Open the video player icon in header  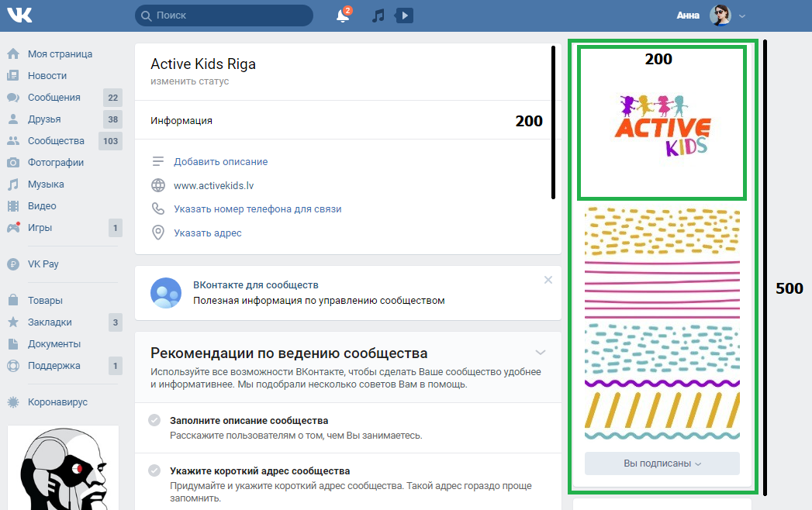point(404,16)
